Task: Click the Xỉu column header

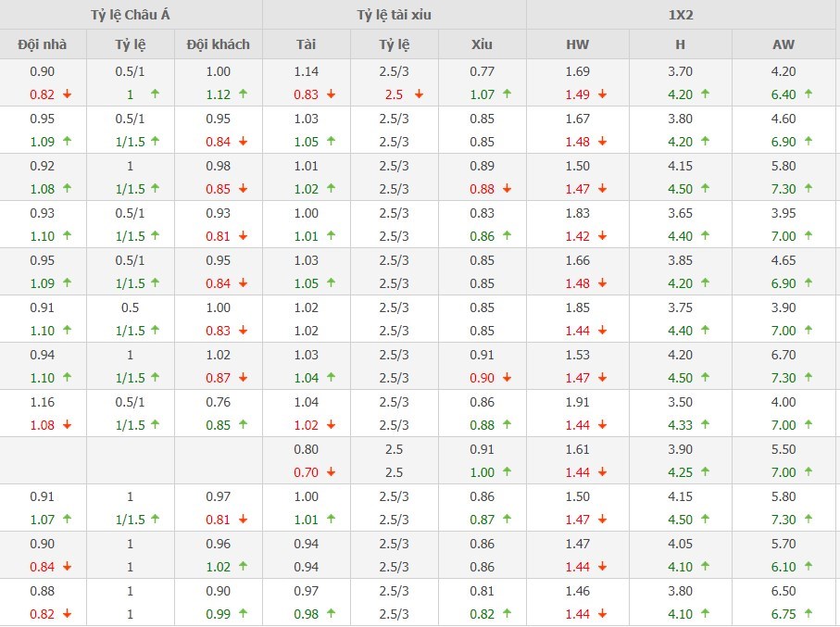Action: point(482,44)
